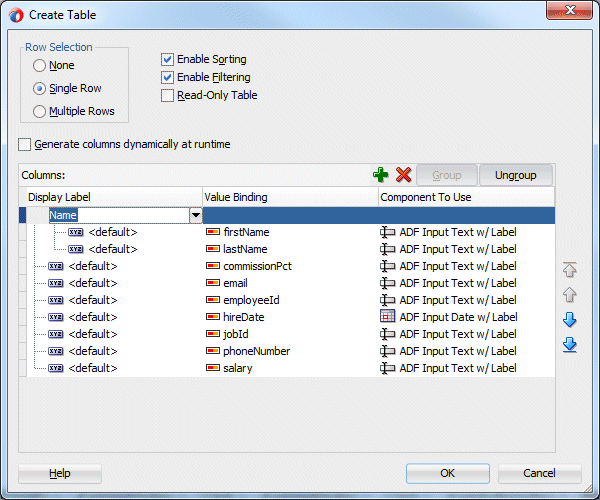Select the employeeId value binding cell

pyautogui.click(x=290, y=300)
